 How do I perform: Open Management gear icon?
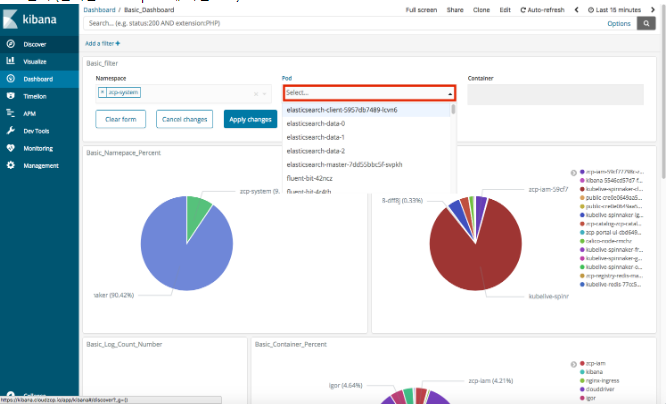11,165
